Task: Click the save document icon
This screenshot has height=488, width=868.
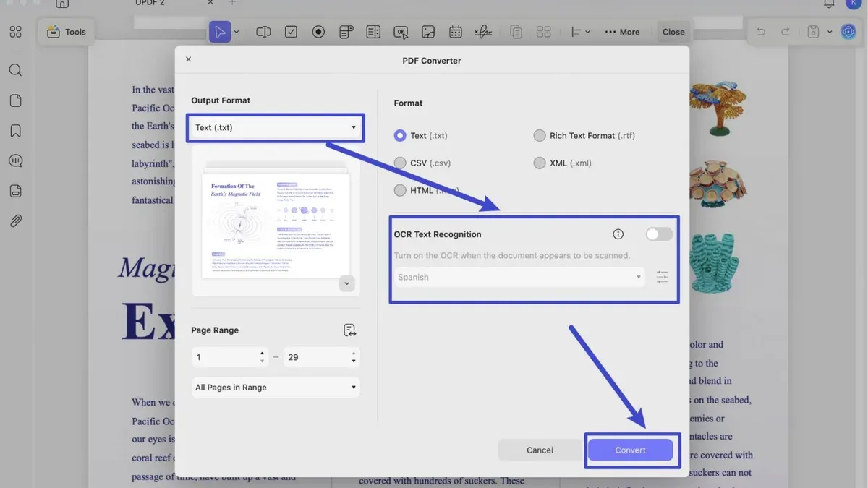Action: (x=814, y=32)
